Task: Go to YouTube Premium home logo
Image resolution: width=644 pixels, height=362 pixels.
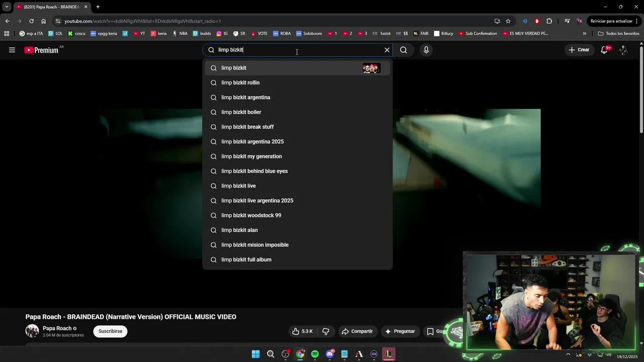Action: click(42, 50)
